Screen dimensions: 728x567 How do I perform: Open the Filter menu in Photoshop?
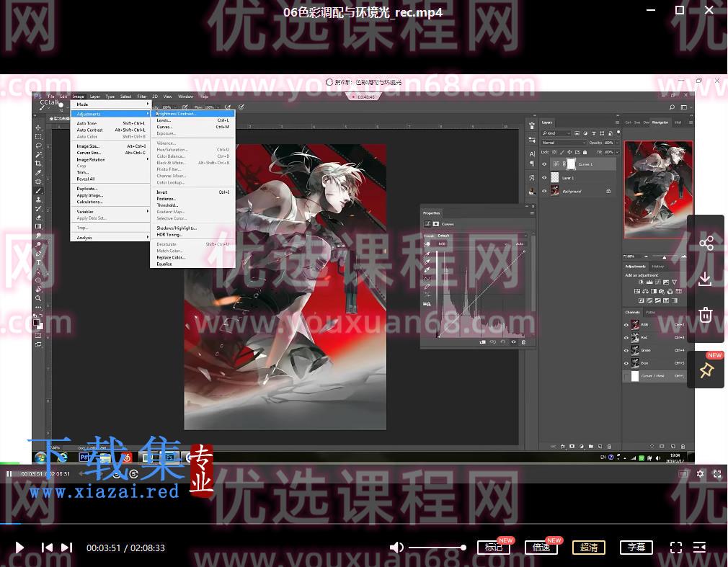pyautogui.click(x=141, y=97)
